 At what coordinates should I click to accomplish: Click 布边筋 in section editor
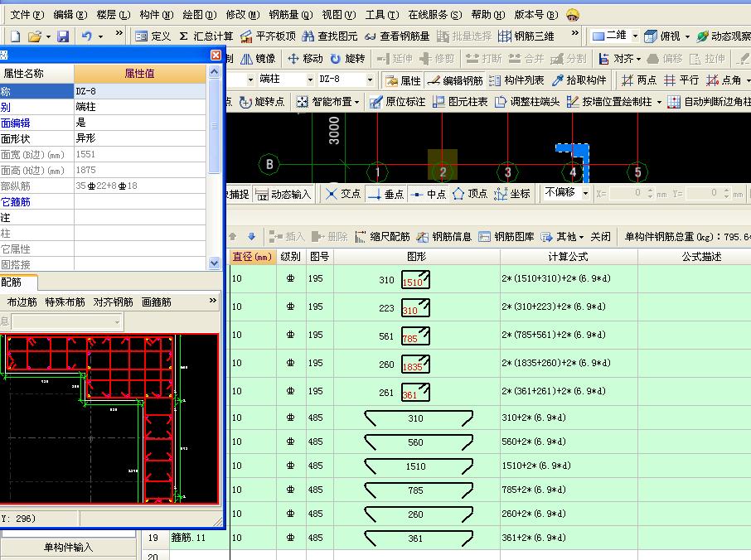point(22,302)
